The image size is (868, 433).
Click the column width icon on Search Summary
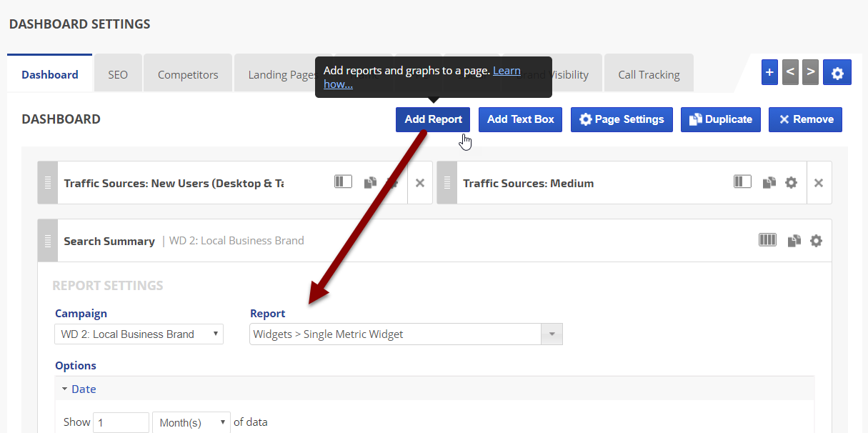point(767,240)
